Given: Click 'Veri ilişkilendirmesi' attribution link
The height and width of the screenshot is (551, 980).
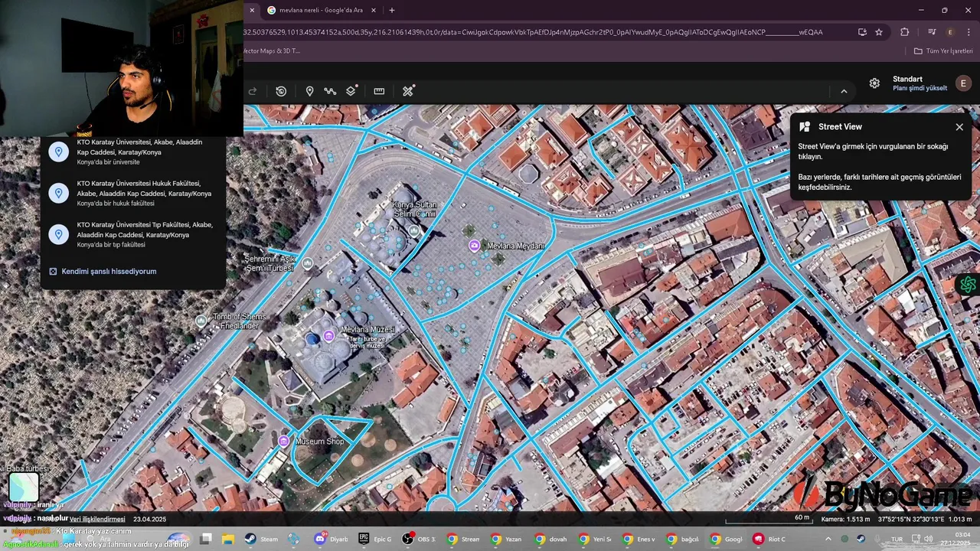Looking at the screenshot, I should coord(97,520).
